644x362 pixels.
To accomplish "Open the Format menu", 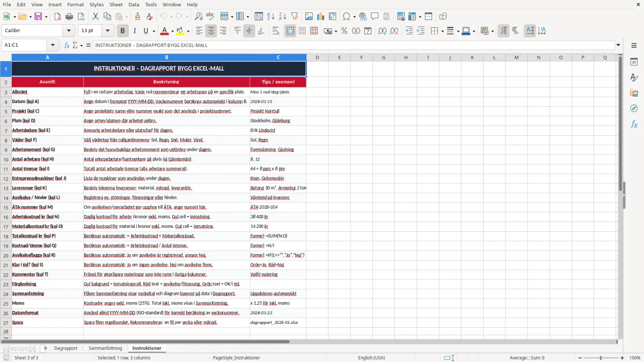I will point(75,4).
